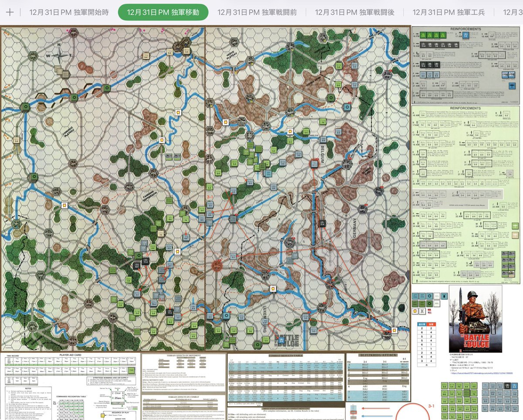Select the blue ATT ENG marker in the legend
Viewport: 523px width, 420px height.
tap(415, 296)
